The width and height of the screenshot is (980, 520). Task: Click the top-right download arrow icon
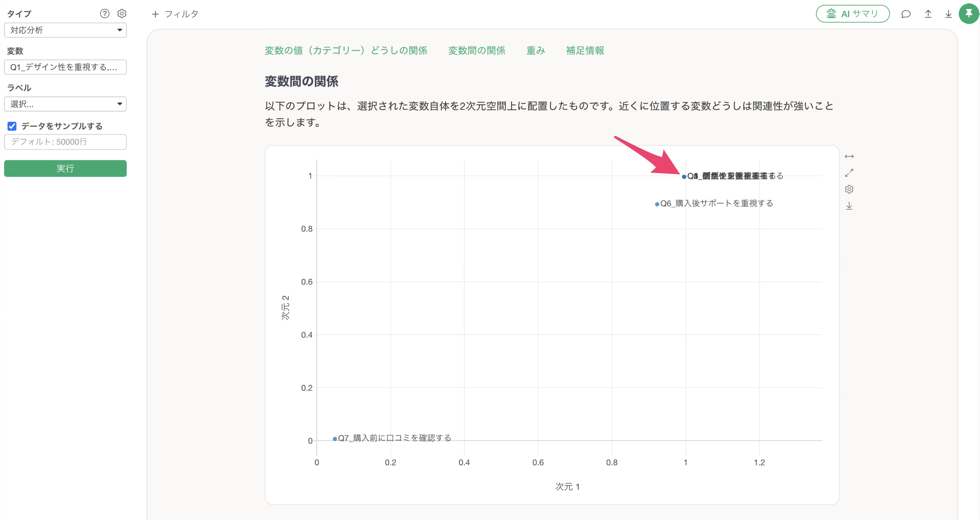948,14
